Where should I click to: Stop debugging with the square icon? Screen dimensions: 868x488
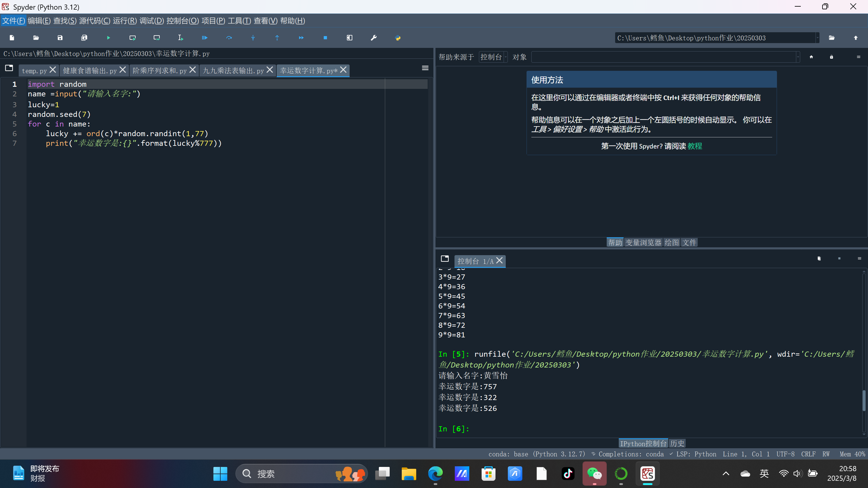(x=325, y=38)
